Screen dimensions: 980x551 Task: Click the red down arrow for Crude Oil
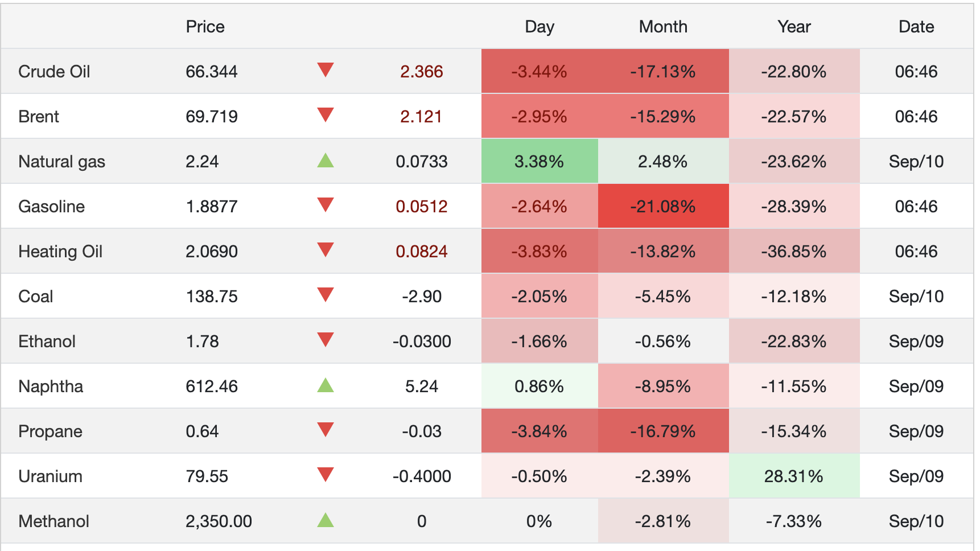pyautogui.click(x=326, y=70)
